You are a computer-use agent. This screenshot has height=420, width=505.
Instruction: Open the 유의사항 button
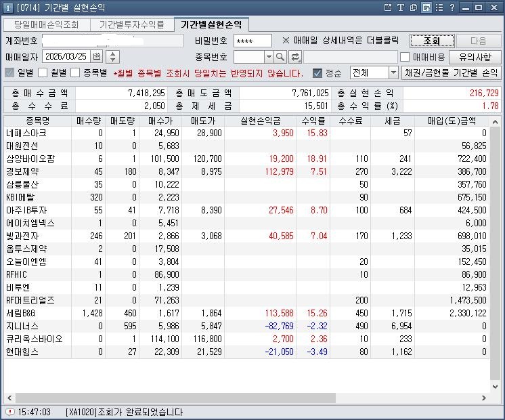(475, 57)
